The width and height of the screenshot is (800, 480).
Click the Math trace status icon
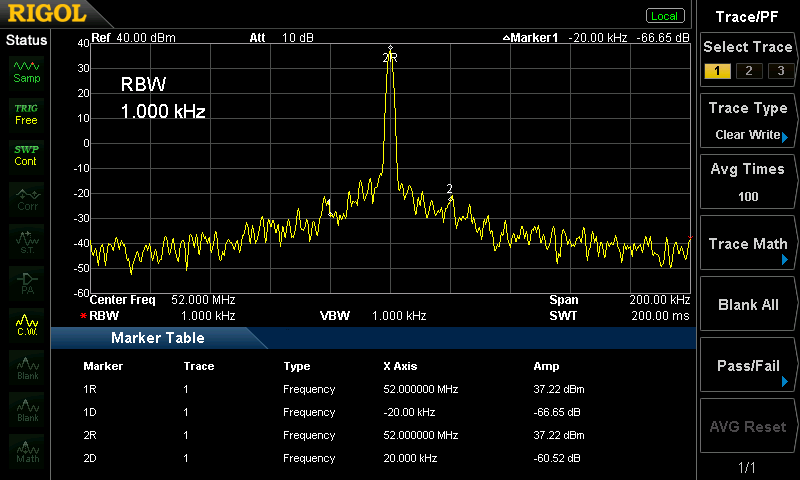(26, 451)
